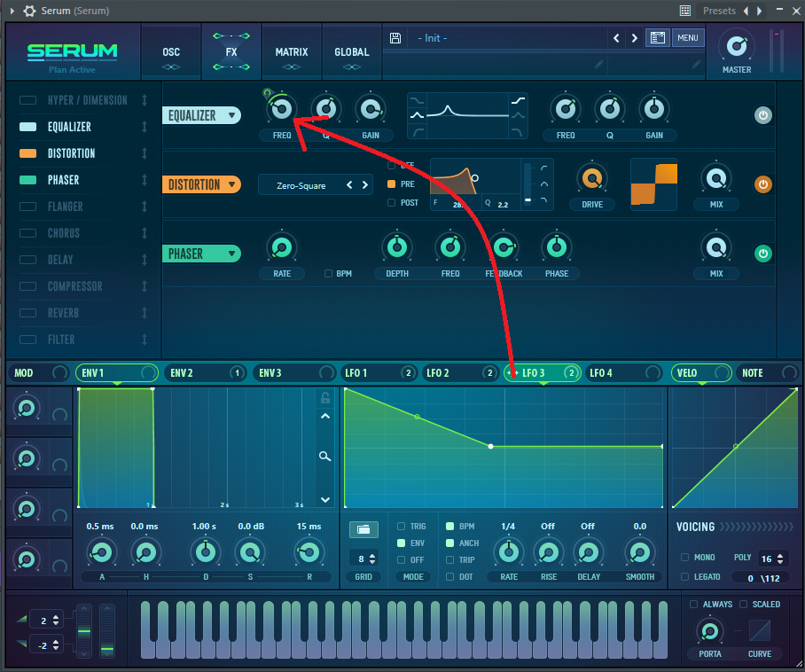Viewport: 805px width, 672px height.
Task: Select low-shelf EQ shape for left band
Action: 417,100
